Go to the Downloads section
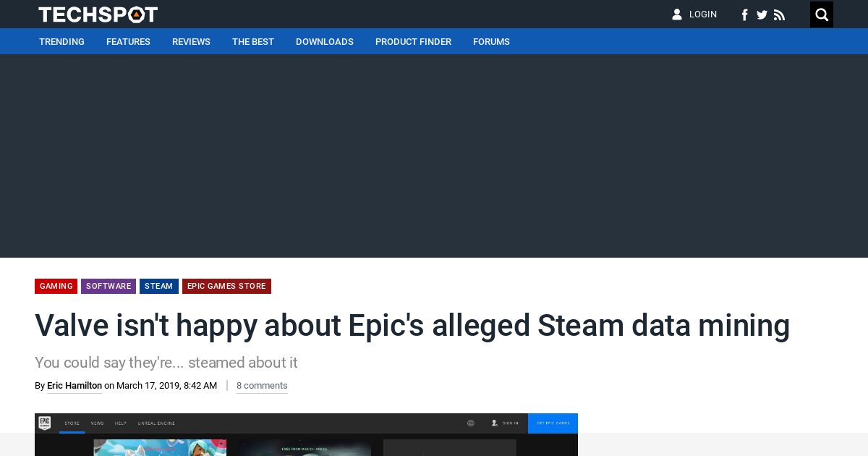868x456 pixels. point(325,42)
